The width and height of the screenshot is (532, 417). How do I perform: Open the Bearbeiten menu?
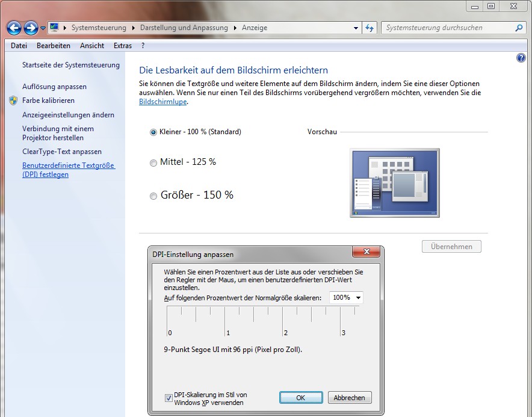click(54, 46)
